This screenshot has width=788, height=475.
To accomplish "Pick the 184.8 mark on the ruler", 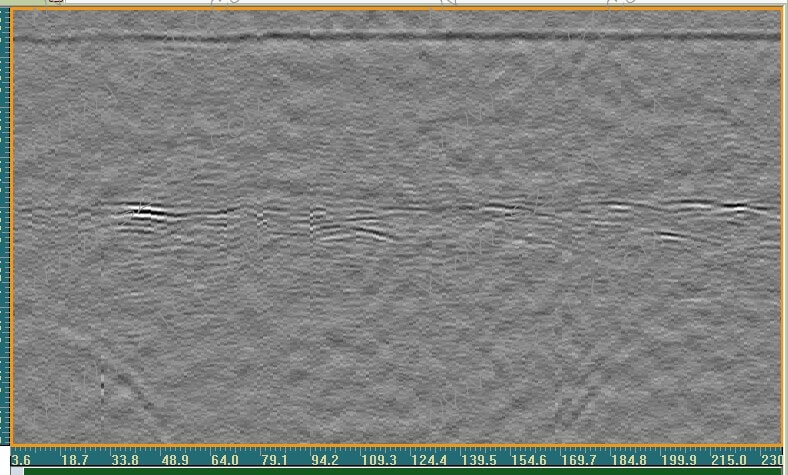I will coord(629,459).
